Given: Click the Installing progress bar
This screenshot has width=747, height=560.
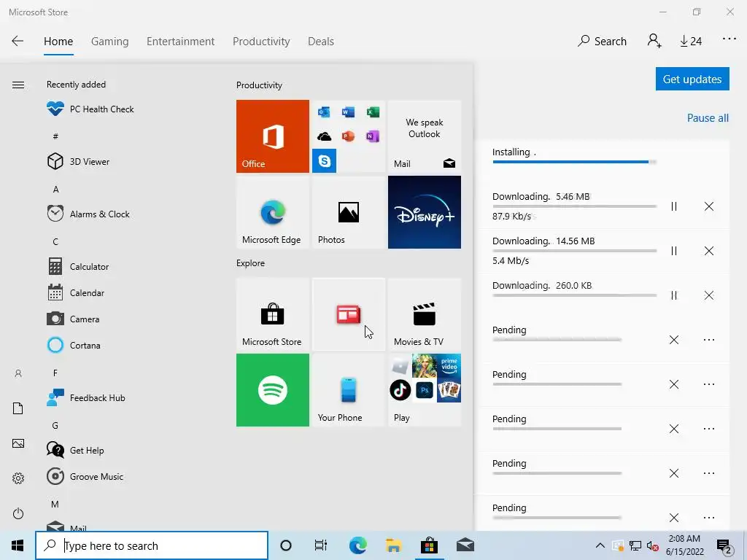Looking at the screenshot, I should tap(575, 162).
